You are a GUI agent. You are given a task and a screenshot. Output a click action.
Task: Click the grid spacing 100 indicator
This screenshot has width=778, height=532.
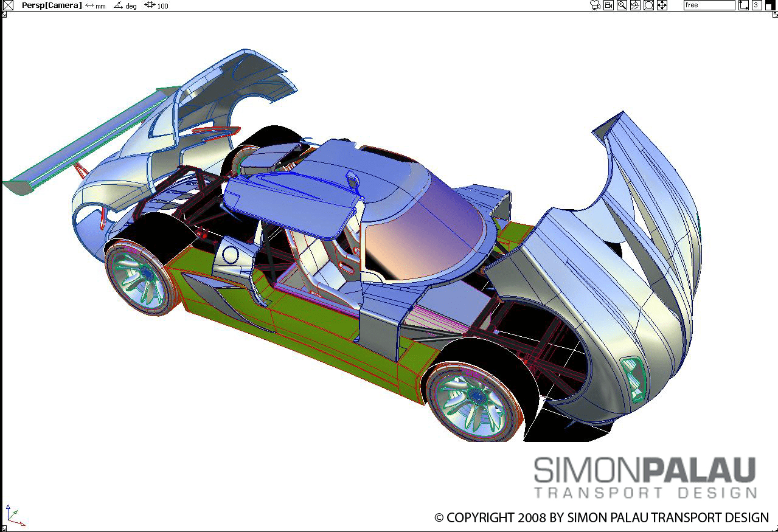coord(157,5)
